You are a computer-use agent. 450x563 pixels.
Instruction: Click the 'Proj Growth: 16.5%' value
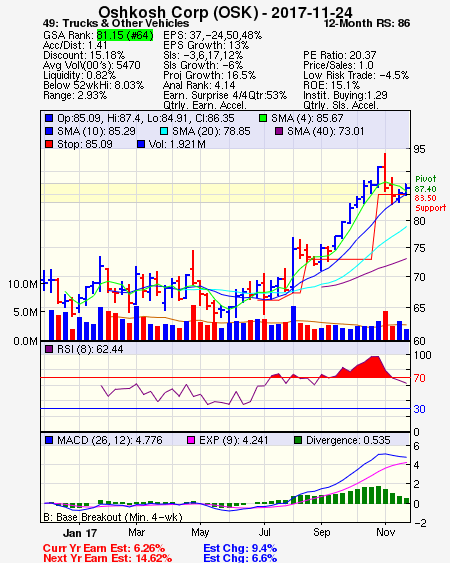pos(209,75)
